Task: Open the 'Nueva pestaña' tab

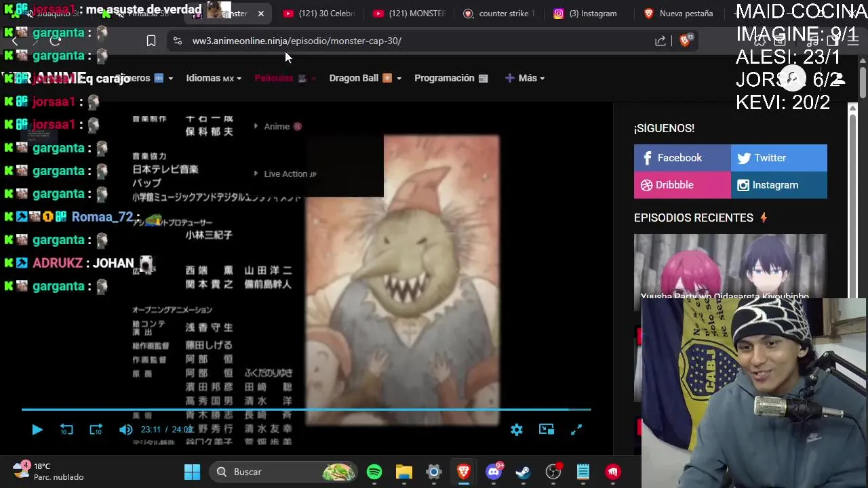Action: pyautogui.click(x=679, y=14)
